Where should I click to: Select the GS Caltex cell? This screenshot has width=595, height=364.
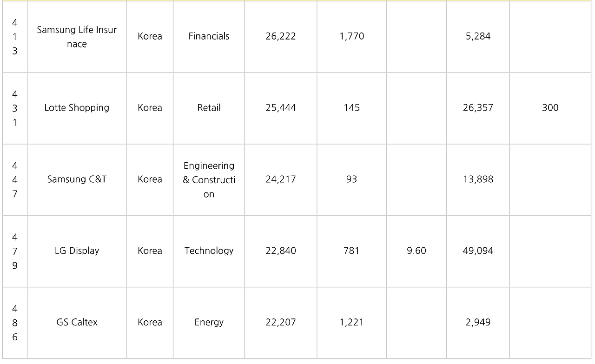pos(77,323)
